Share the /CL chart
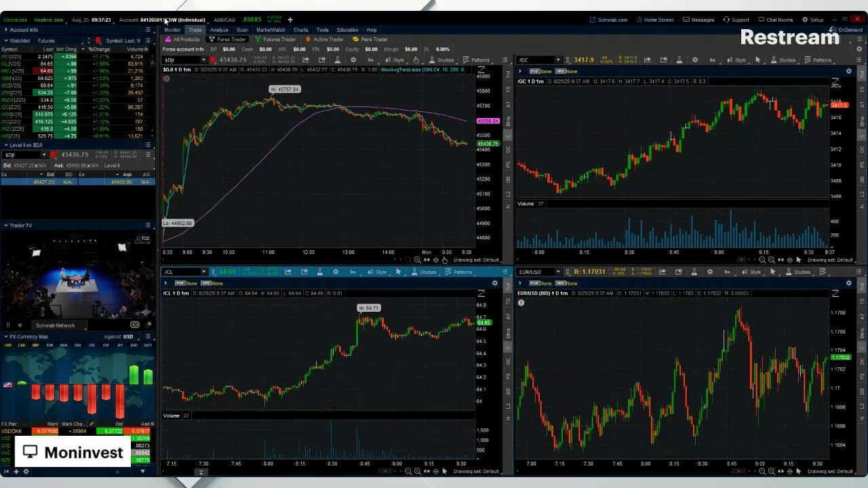868x488 pixels. click(x=288, y=272)
